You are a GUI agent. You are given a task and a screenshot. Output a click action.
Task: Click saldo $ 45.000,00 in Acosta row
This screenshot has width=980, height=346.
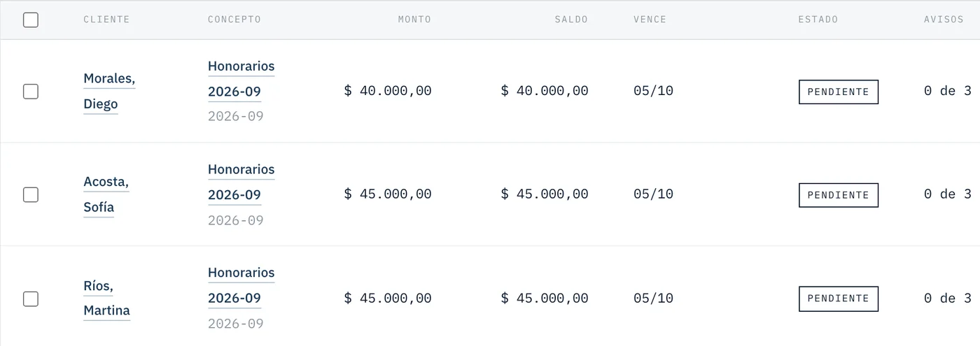point(545,194)
